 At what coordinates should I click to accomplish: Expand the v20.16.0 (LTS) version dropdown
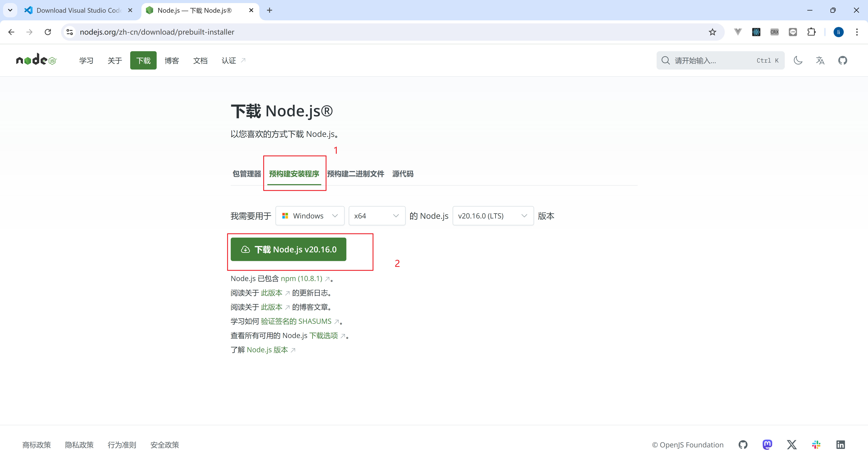(493, 216)
